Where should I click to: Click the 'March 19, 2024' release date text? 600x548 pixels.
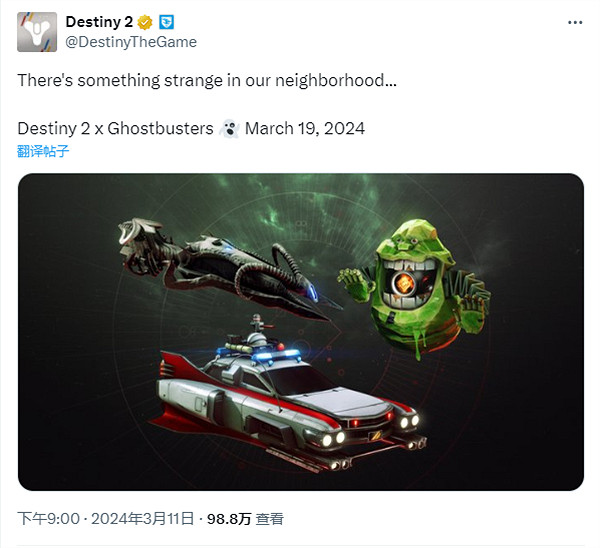coord(305,129)
